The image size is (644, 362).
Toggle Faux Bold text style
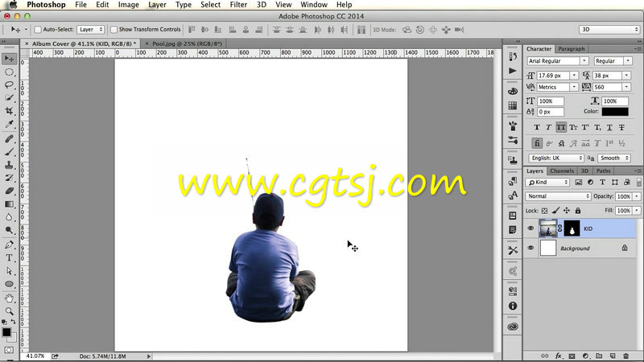click(537, 127)
